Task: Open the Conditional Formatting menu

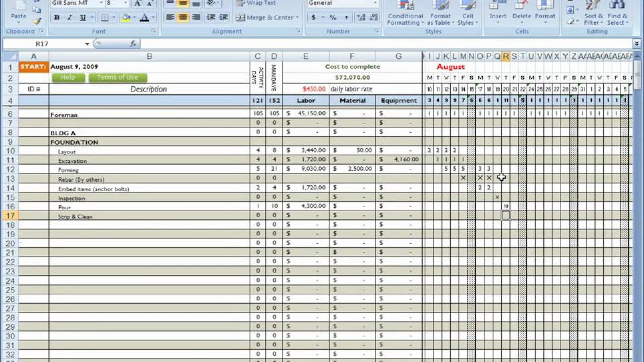Action: [x=405, y=14]
